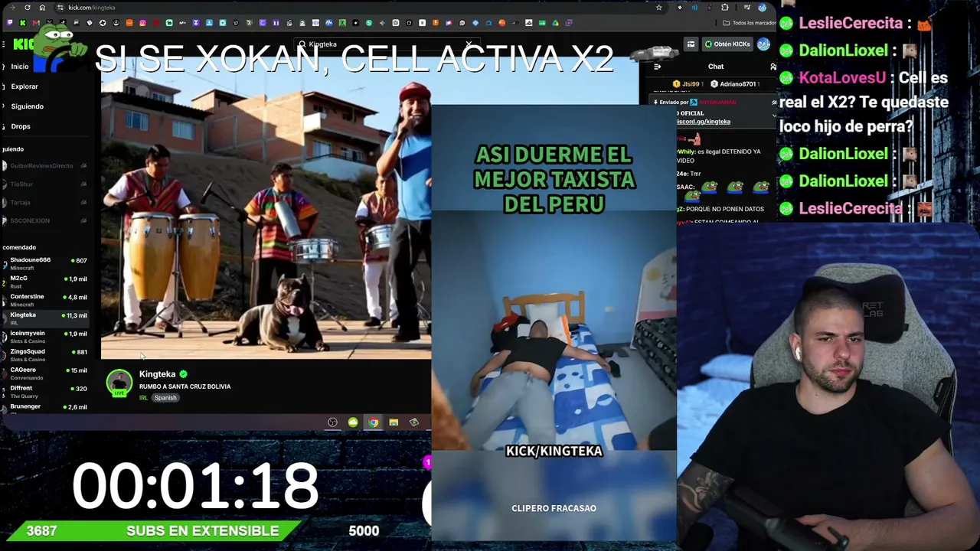
Task: Go forward in browser history
Action: click(x=13, y=8)
